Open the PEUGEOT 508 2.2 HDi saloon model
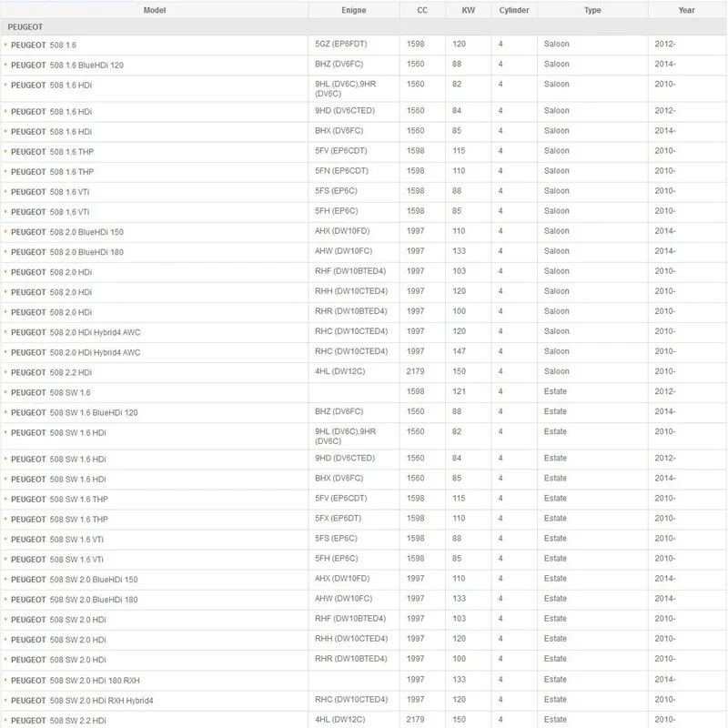This screenshot has height=728, width=728. tap(52, 372)
